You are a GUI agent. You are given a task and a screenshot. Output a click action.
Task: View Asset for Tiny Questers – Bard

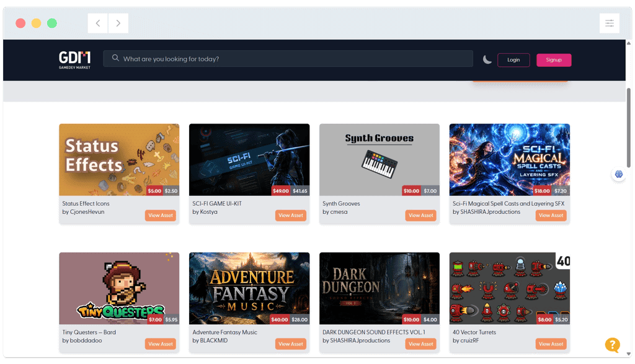(x=161, y=344)
